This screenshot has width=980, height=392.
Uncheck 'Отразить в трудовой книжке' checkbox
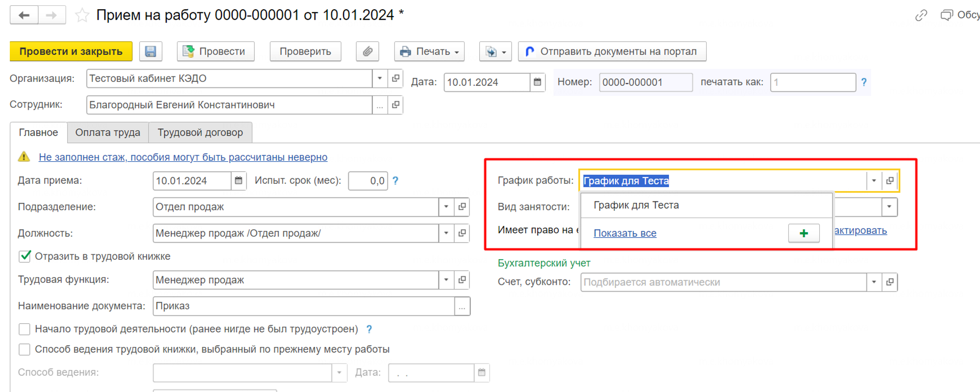(24, 256)
